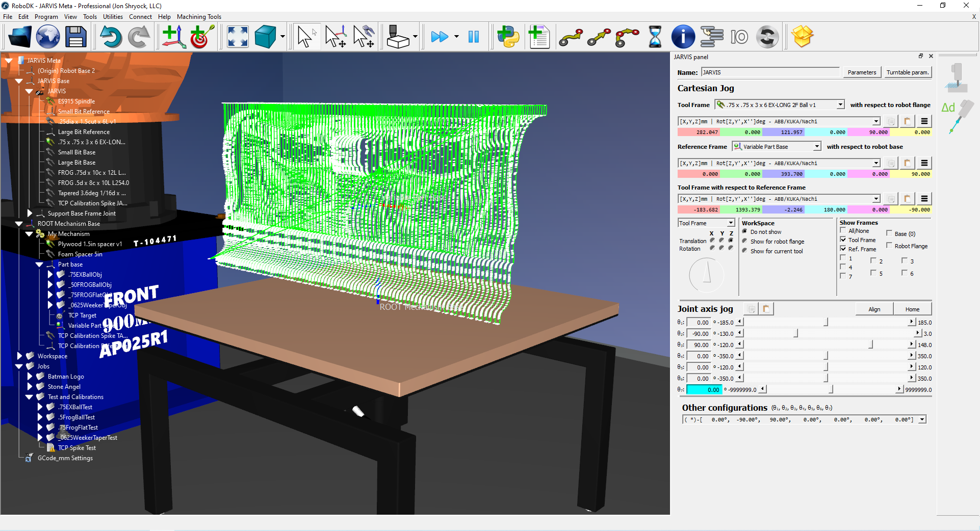Open the Reference Frame Variable Part Base dropdown
The height and width of the screenshot is (531, 980).
pyautogui.click(x=816, y=147)
